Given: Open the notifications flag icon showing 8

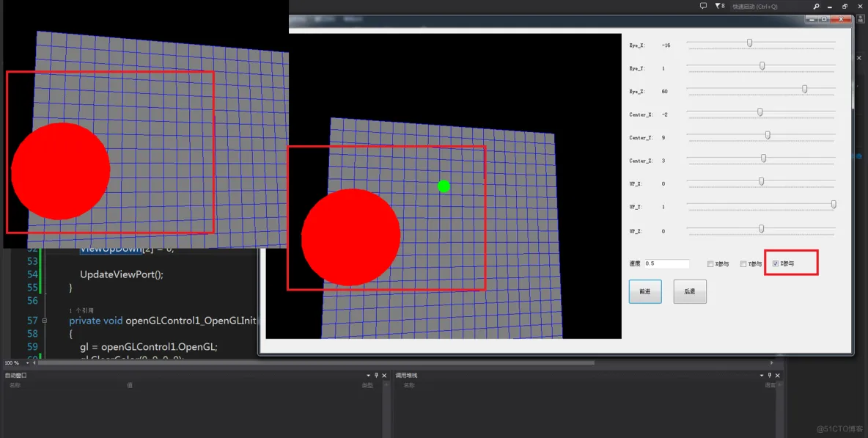Looking at the screenshot, I should click(719, 6).
